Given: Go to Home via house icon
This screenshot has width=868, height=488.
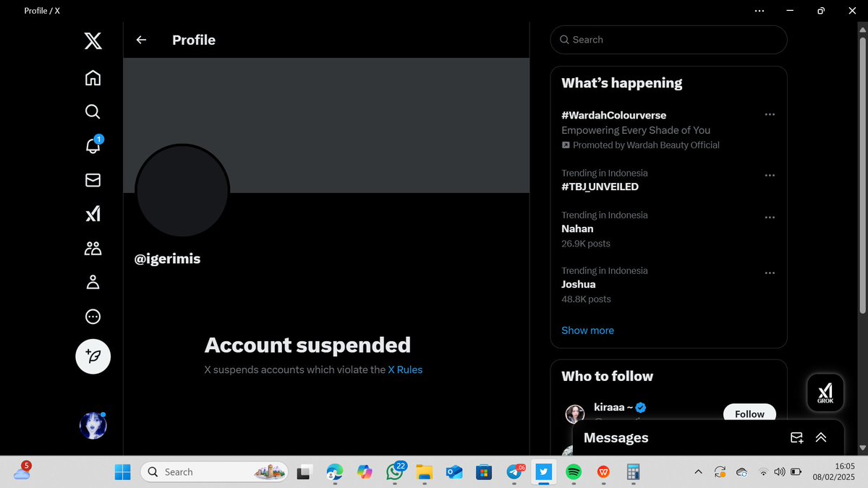Looking at the screenshot, I should pyautogui.click(x=93, y=77).
